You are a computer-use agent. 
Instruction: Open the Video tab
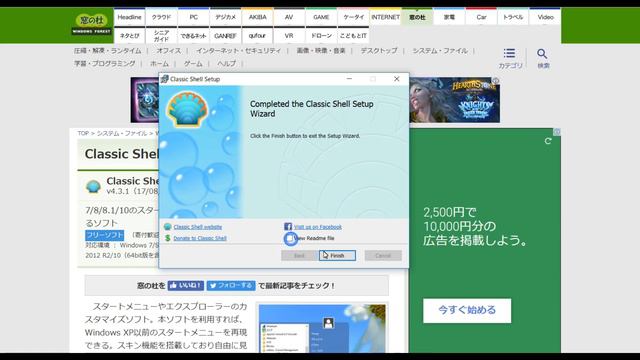point(545,17)
